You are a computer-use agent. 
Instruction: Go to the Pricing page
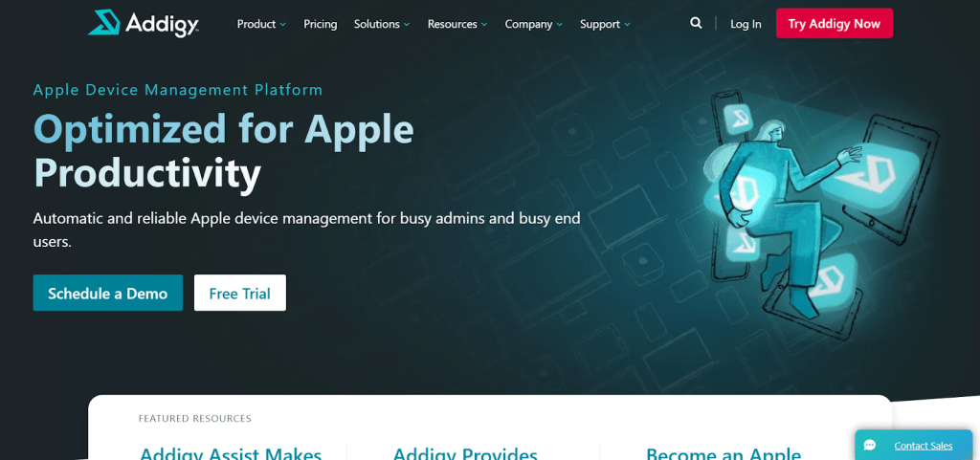coord(320,24)
